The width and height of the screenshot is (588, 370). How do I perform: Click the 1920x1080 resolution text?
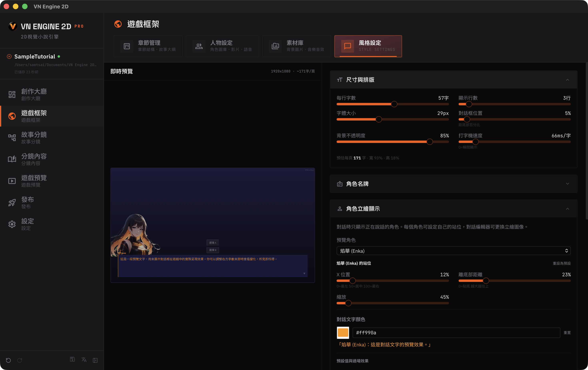click(281, 71)
